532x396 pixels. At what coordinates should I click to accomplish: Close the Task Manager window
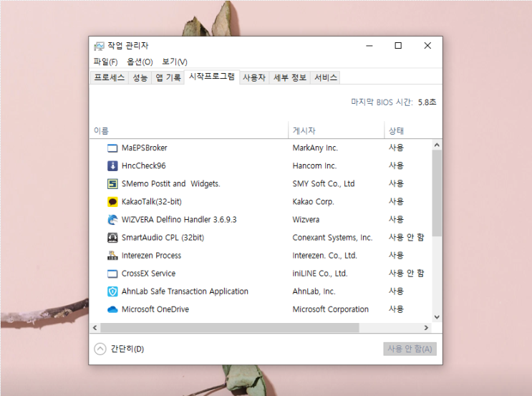click(x=427, y=45)
